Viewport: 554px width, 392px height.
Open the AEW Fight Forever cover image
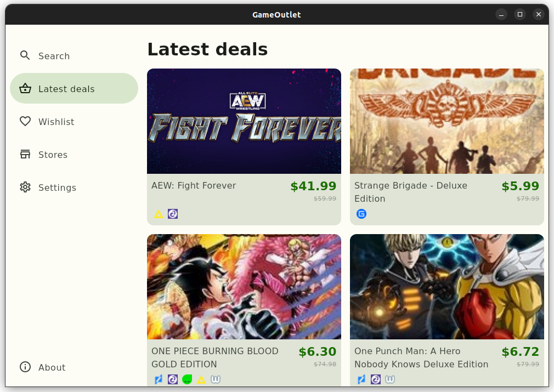click(x=244, y=121)
